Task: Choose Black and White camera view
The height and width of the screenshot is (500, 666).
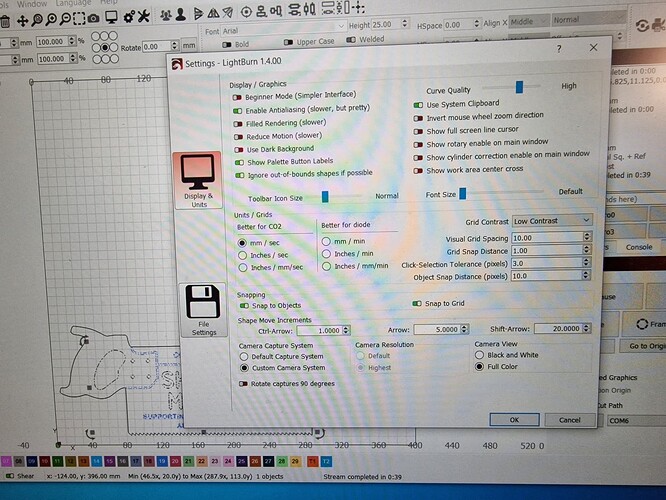Action: pyautogui.click(x=480, y=355)
